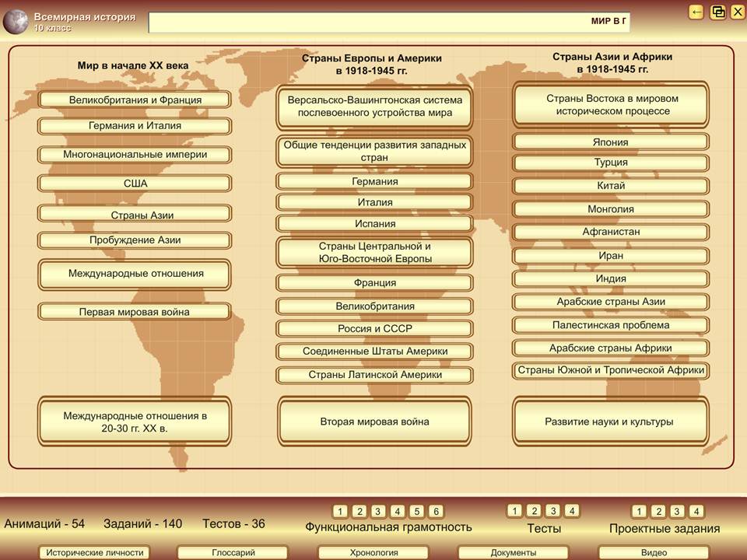The height and width of the screenshot is (560, 747).
Task: Select the Афганистан topic
Action: (x=612, y=232)
